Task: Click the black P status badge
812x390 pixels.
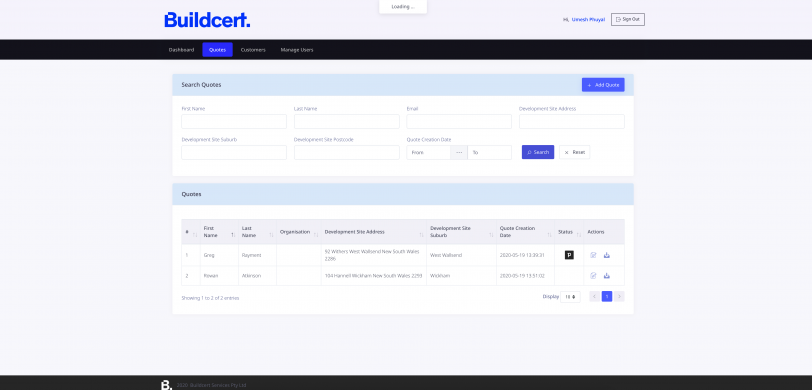Action: pos(569,255)
